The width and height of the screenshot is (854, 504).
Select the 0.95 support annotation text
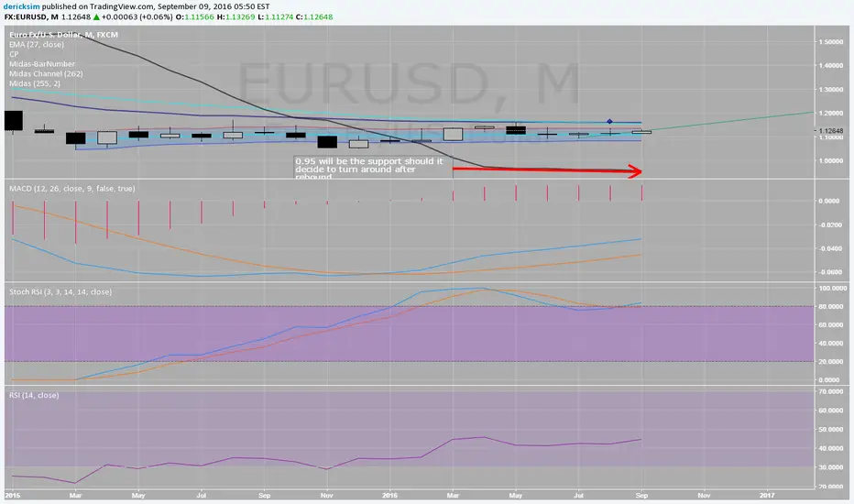coord(369,169)
